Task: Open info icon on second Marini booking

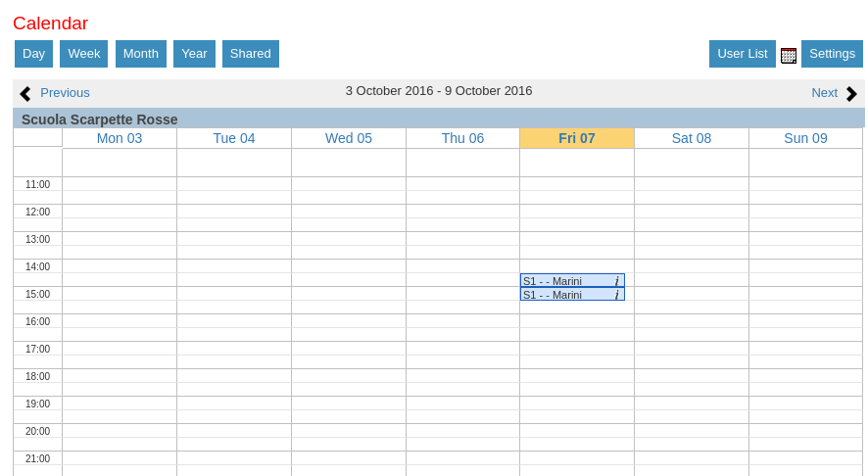Action: (x=616, y=295)
